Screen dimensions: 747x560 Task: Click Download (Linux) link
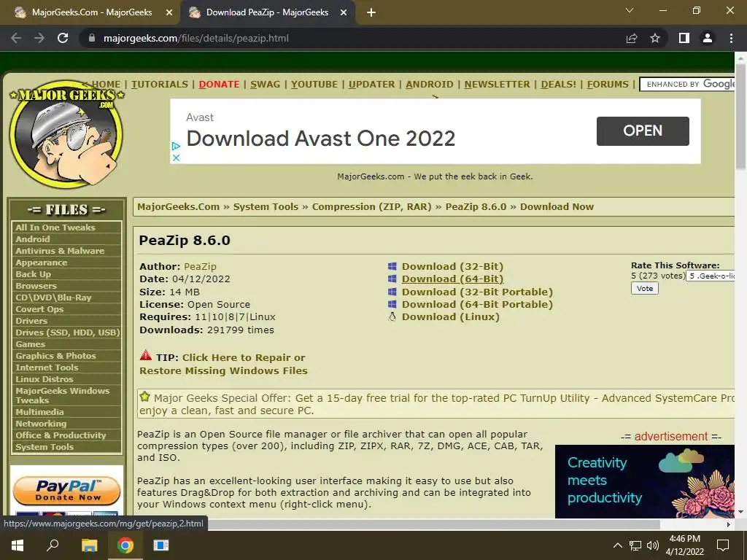tap(451, 316)
